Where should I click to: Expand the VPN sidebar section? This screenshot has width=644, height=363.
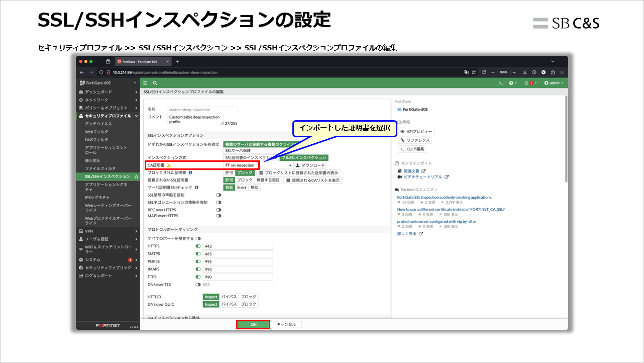tap(108, 231)
